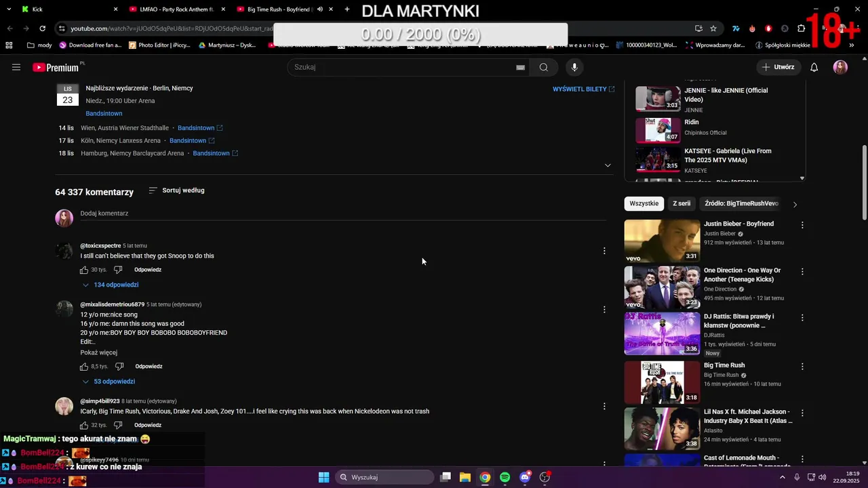The width and height of the screenshot is (868, 488).
Task: Dislike the @mixalisdemetriou6879 comment
Action: pos(119,367)
